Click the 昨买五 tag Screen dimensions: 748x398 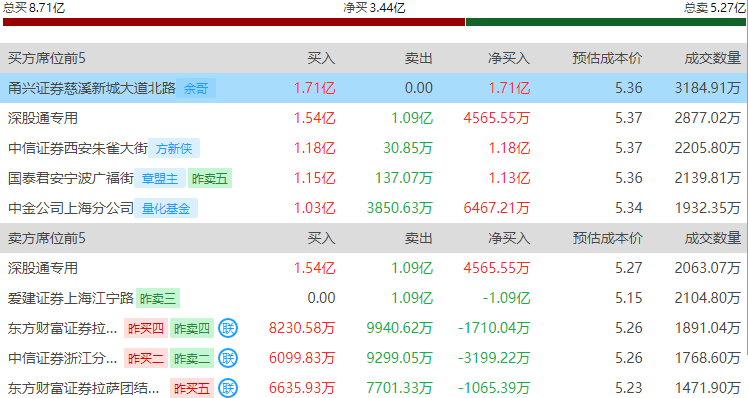pos(192,388)
